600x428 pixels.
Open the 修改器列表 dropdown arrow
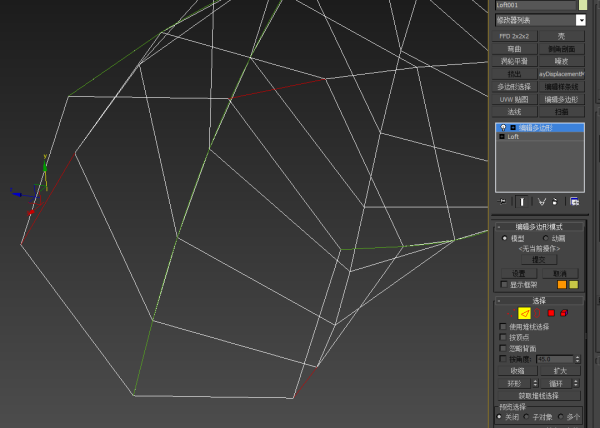coord(580,20)
